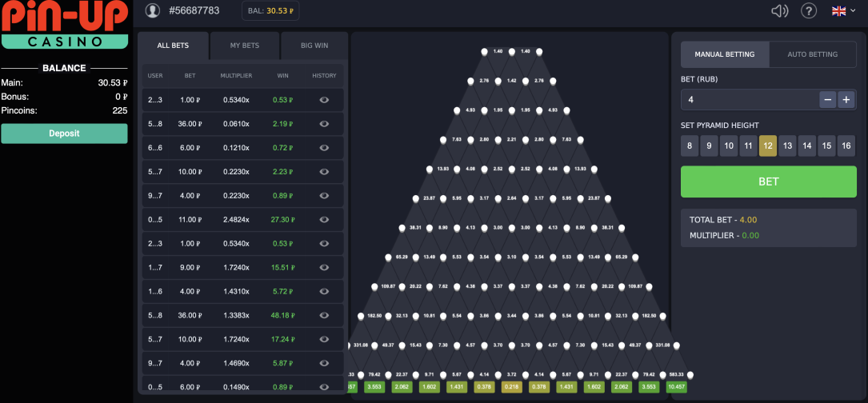Switch to the My Bets tab
Screen dimensions: 868x403
(x=245, y=46)
